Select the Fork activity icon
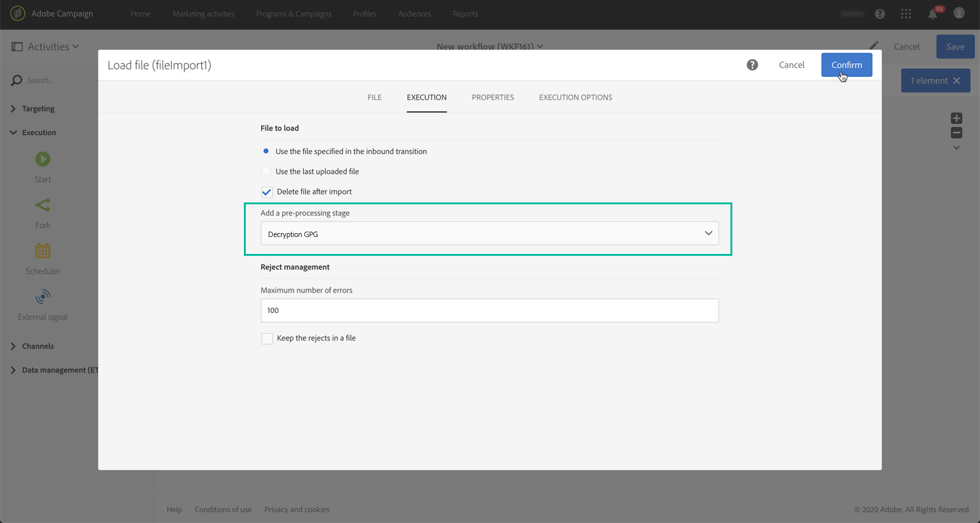This screenshot has height=523, width=980. [x=43, y=205]
